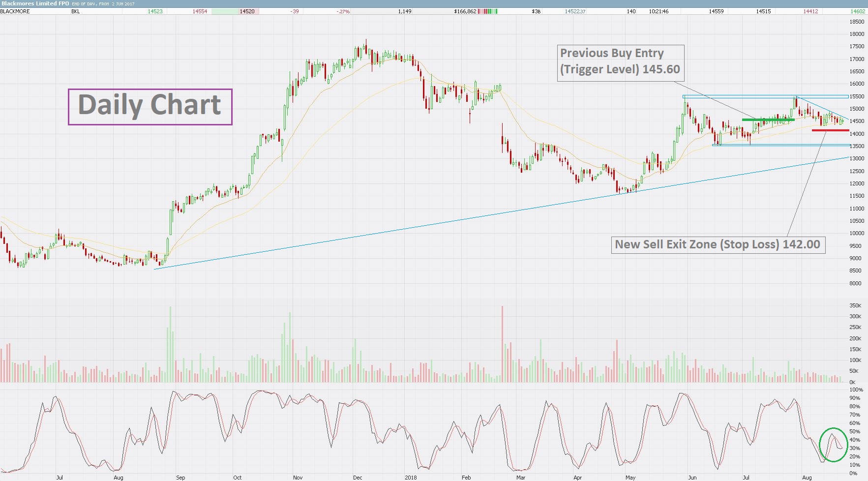The image size is (868, 481).
Task: Click the -39 price change value
Action: pos(295,11)
